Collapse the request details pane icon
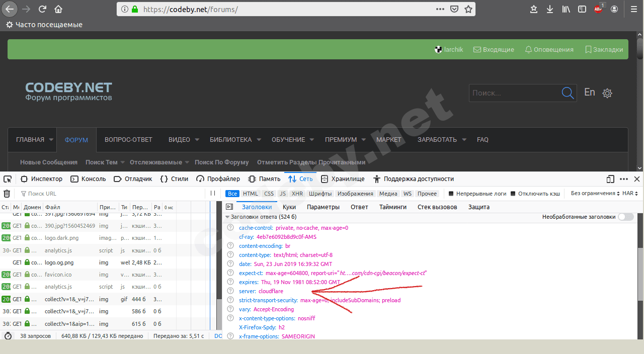 229,207
